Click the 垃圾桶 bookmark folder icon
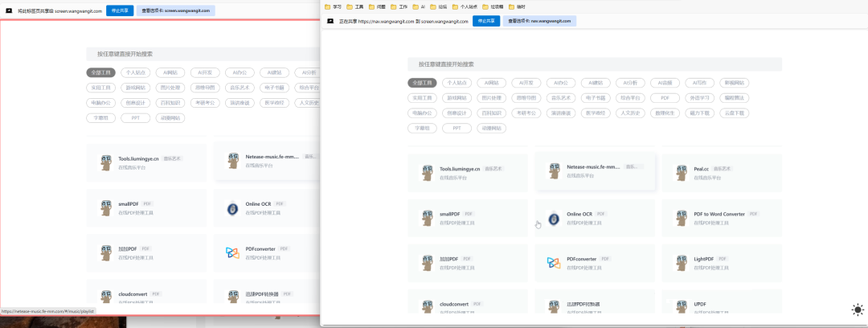 coord(486,6)
